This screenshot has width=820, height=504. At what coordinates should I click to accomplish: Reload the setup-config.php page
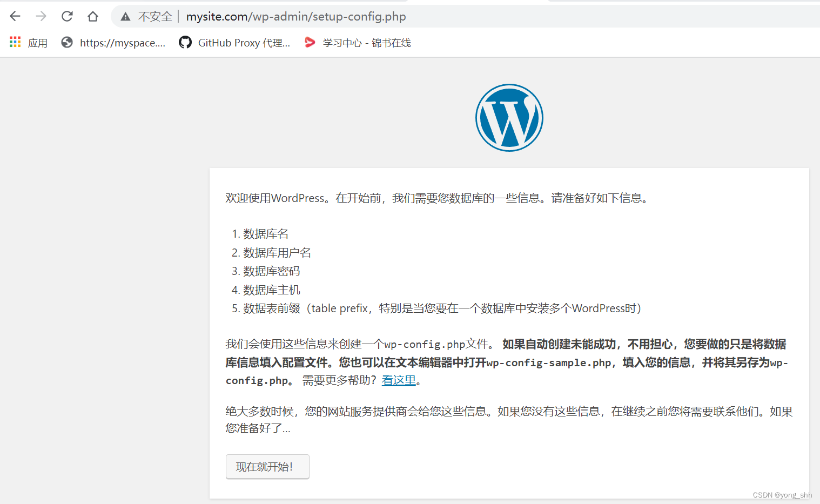[66, 16]
